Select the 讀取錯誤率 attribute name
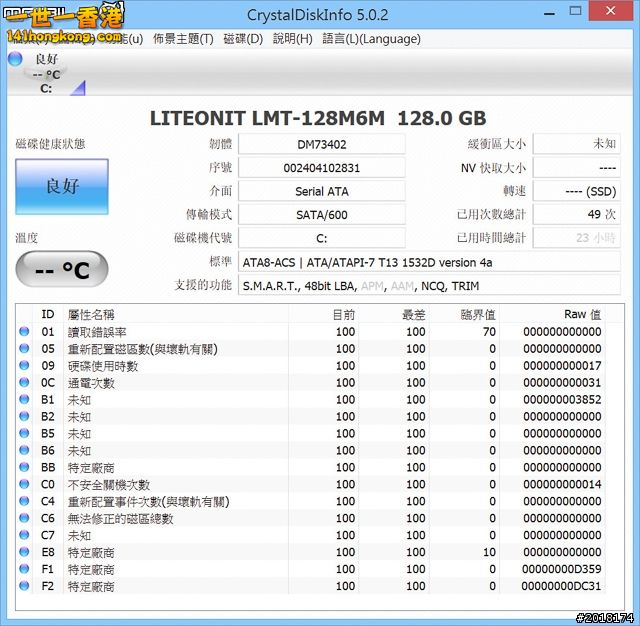640x626 pixels. click(x=97, y=332)
